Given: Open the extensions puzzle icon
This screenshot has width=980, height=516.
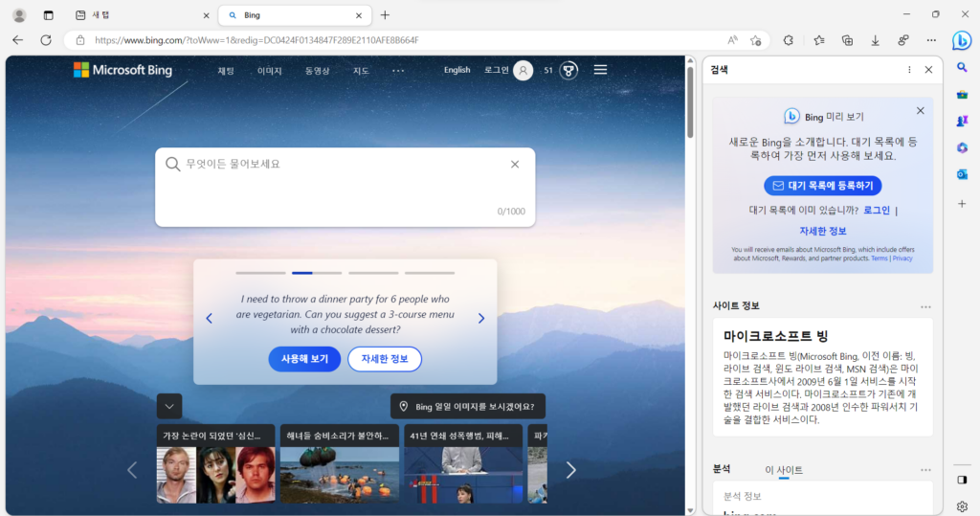Looking at the screenshot, I should click(x=789, y=40).
